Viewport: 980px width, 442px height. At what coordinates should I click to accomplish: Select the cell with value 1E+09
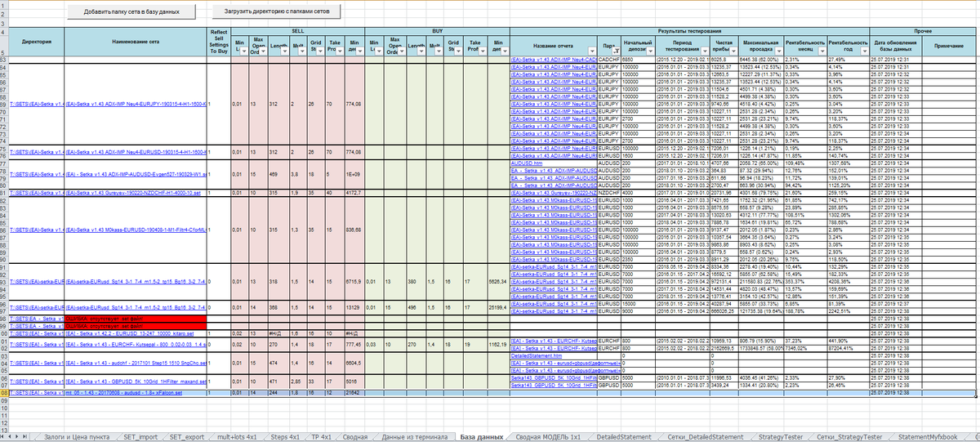coord(354,174)
